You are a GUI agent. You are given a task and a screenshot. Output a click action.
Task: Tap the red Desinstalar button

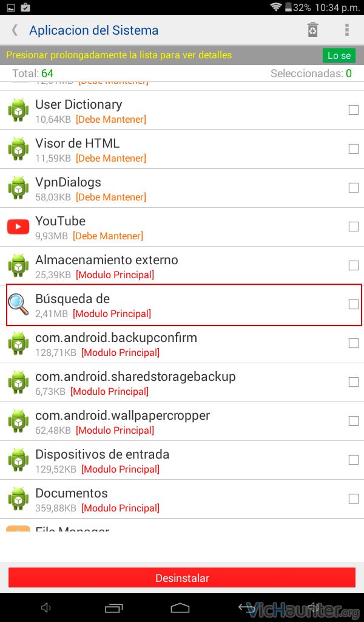(x=182, y=578)
